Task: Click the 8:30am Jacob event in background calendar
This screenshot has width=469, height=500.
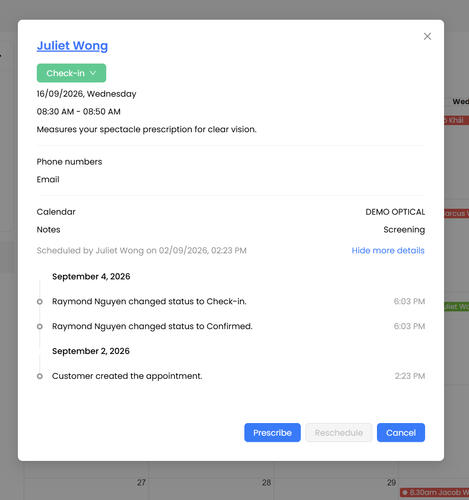Action: tap(434, 492)
